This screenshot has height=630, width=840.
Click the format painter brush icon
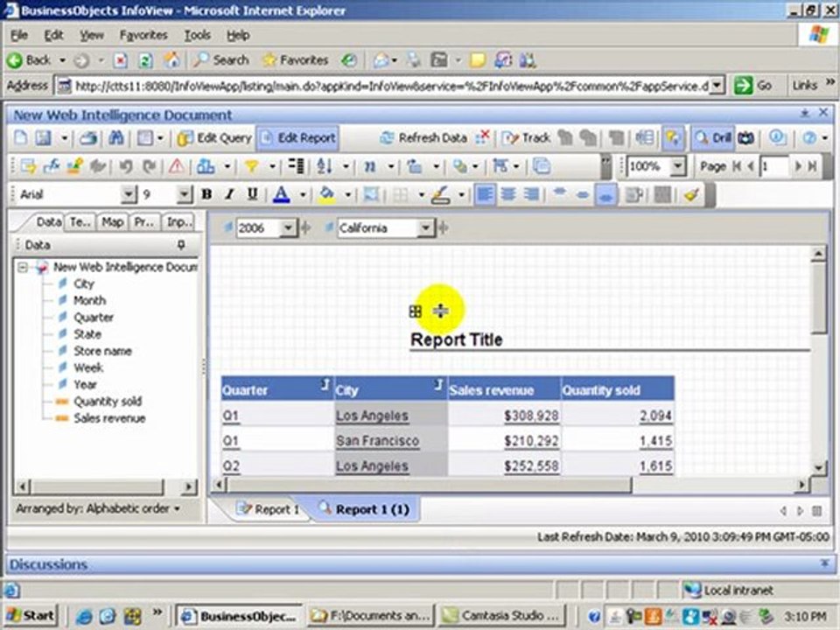(x=692, y=194)
